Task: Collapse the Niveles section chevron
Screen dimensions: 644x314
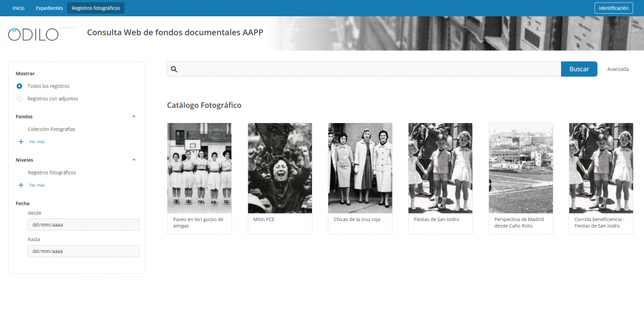Action: 134,160
